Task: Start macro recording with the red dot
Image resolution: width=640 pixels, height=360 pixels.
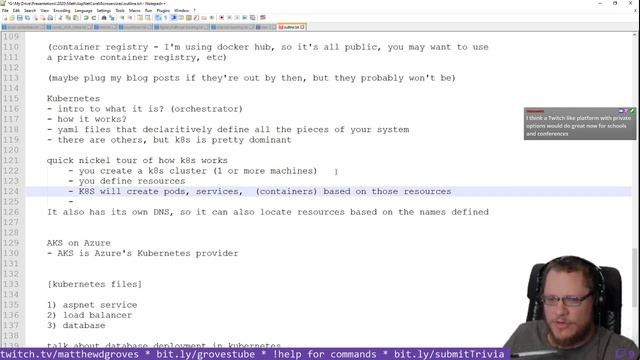Action: click(x=222, y=18)
